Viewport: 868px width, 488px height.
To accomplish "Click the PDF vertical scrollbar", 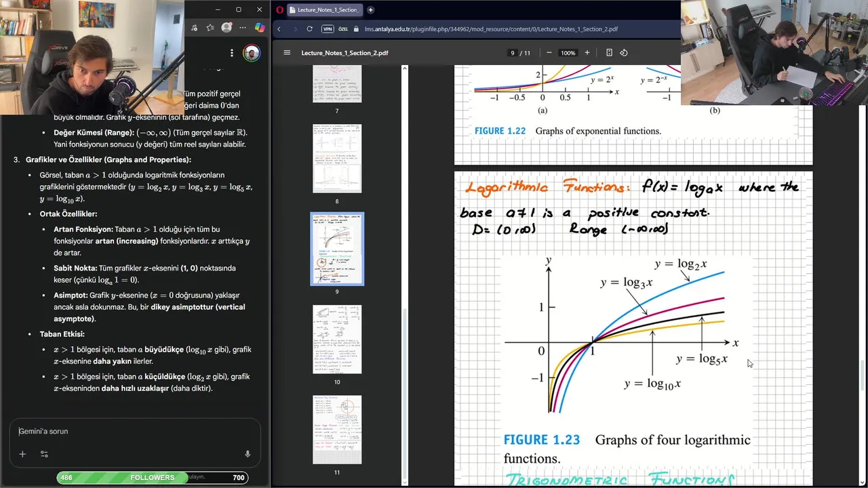I will [863, 376].
